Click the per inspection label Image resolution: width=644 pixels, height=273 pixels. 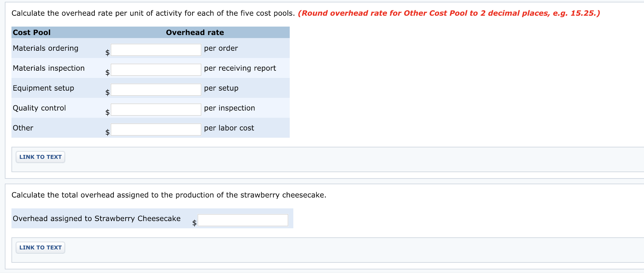tap(229, 108)
